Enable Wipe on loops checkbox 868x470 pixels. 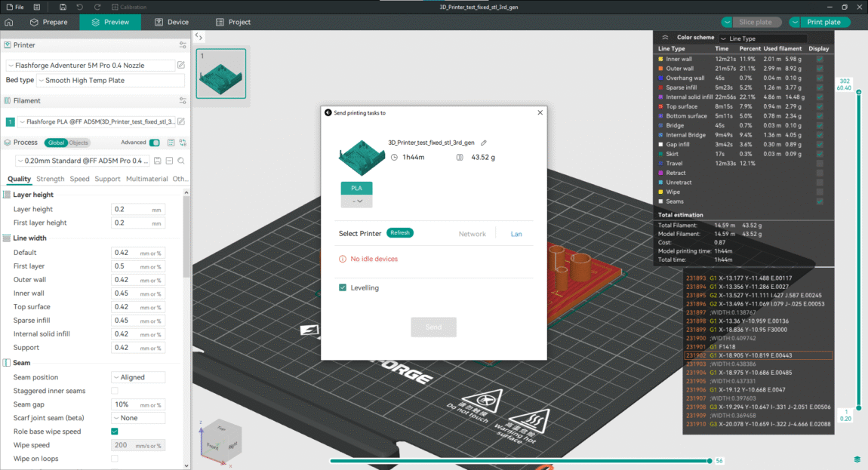(x=115, y=459)
